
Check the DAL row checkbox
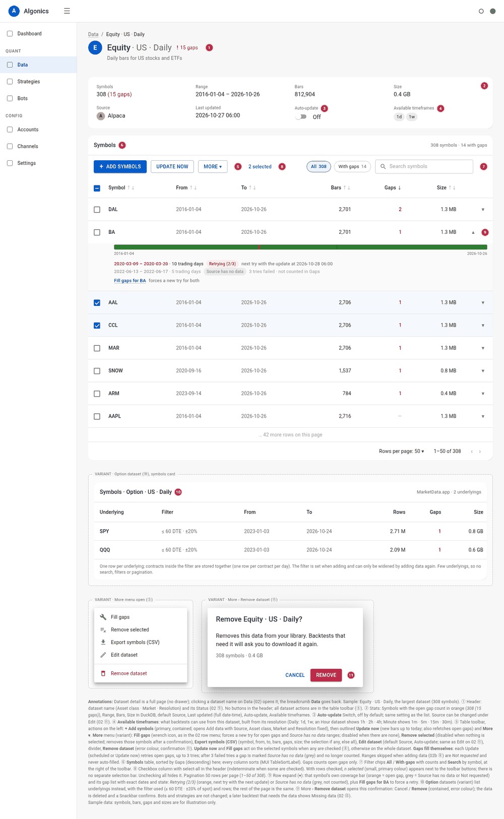click(x=97, y=210)
